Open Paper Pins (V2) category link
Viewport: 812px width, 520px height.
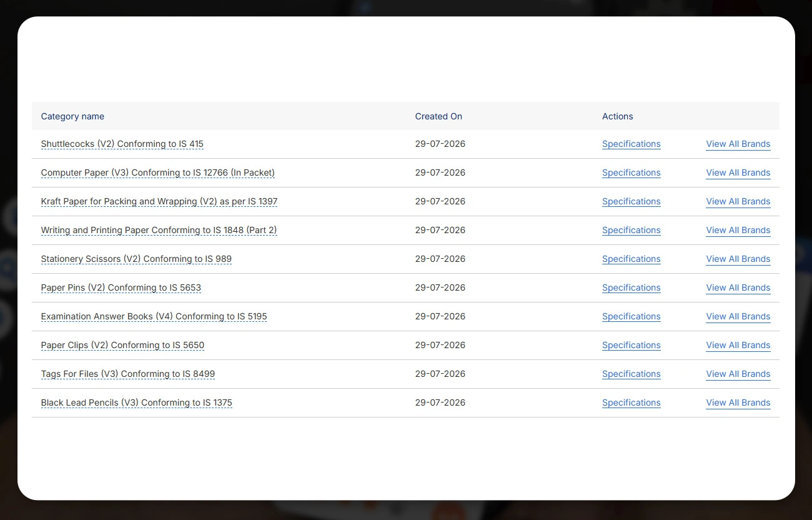click(x=121, y=287)
